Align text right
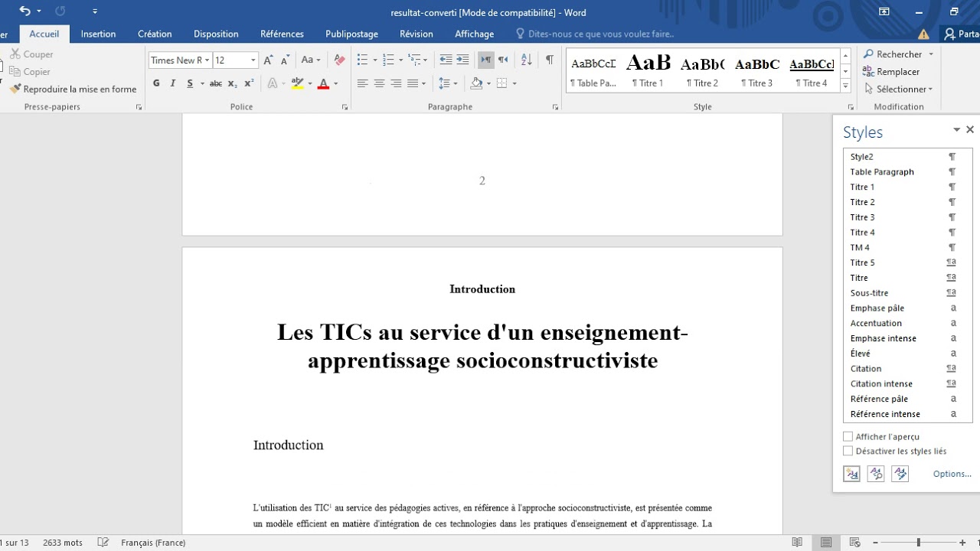The image size is (980, 551). (x=396, y=83)
